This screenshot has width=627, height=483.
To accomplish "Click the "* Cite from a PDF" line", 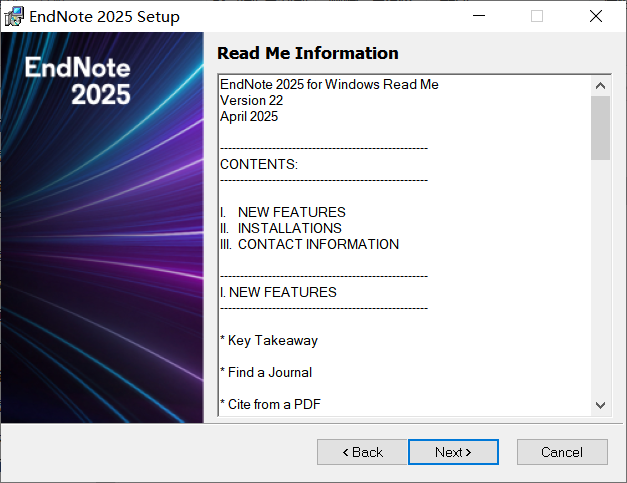I will pos(270,404).
